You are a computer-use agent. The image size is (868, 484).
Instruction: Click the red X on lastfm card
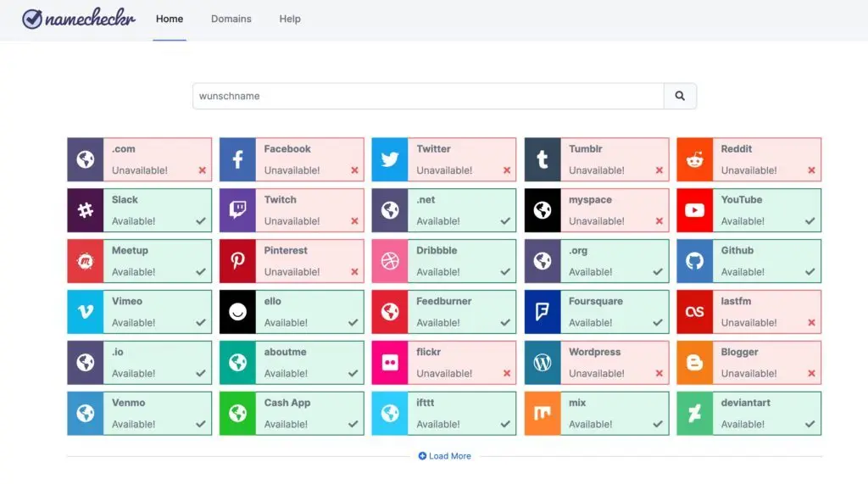tap(811, 323)
